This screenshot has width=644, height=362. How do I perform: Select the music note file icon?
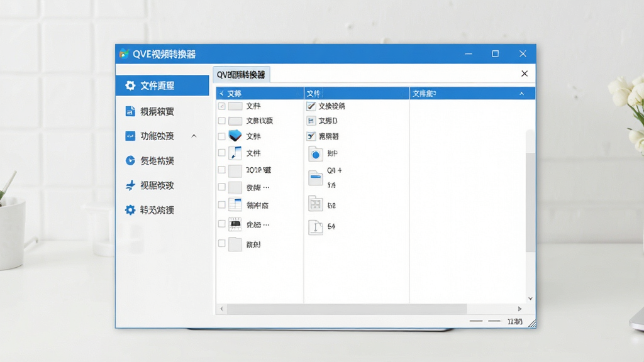pos(235,153)
